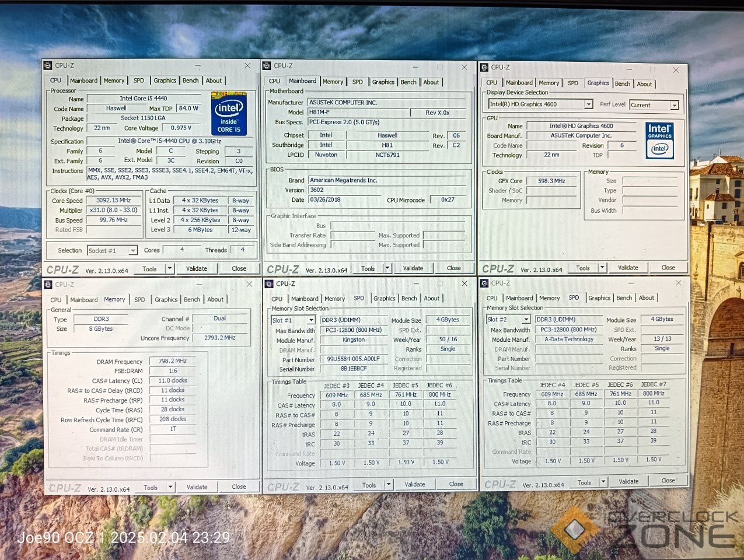
Task: Click CPU-Z title icon in Slot #2 window
Action: [484, 283]
